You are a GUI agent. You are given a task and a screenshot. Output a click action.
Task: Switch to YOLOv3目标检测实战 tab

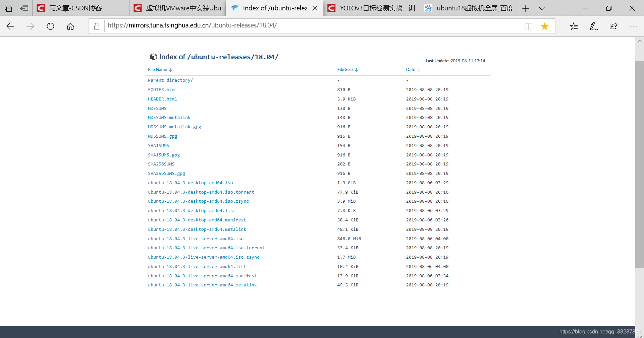point(372,8)
